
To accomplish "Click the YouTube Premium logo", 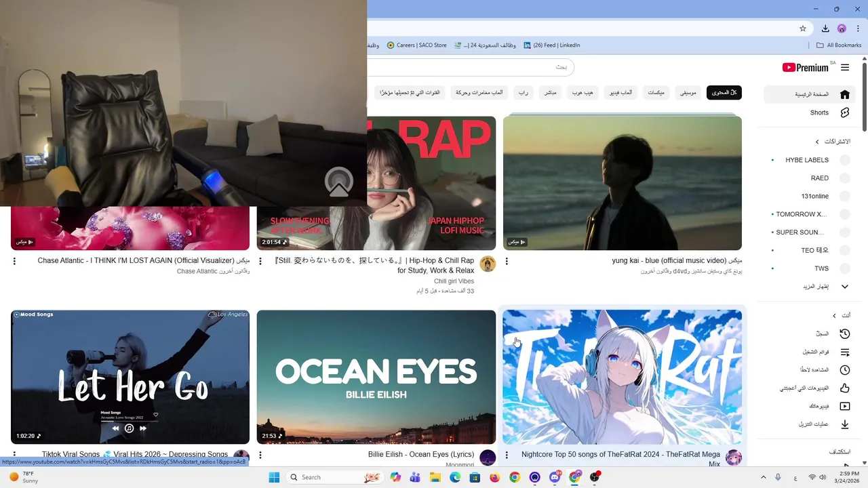I will (x=806, y=67).
